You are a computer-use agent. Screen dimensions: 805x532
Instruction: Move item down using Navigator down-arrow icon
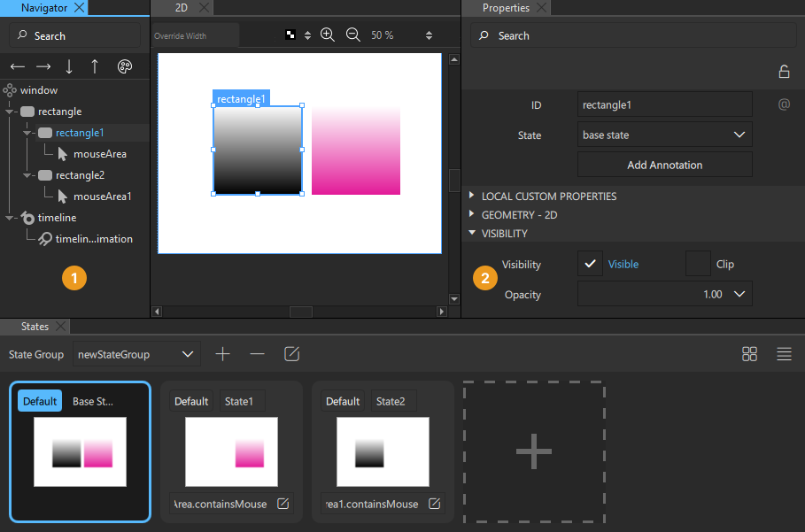(x=69, y=66)
